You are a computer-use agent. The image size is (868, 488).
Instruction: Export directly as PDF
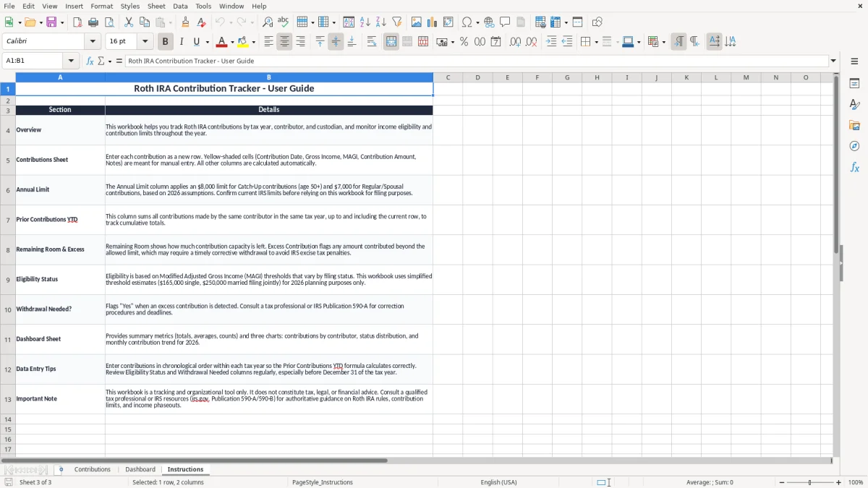(x=77, y=22)
